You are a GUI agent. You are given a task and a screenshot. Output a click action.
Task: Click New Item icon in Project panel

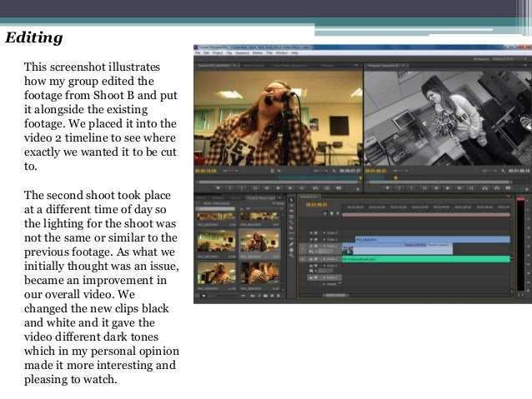click(x=273, y=296)
